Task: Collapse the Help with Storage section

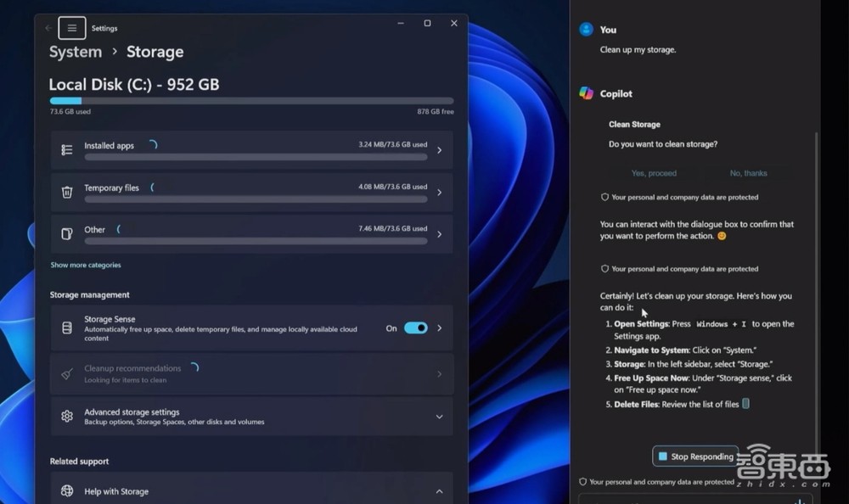Action: tap(439, 491)
